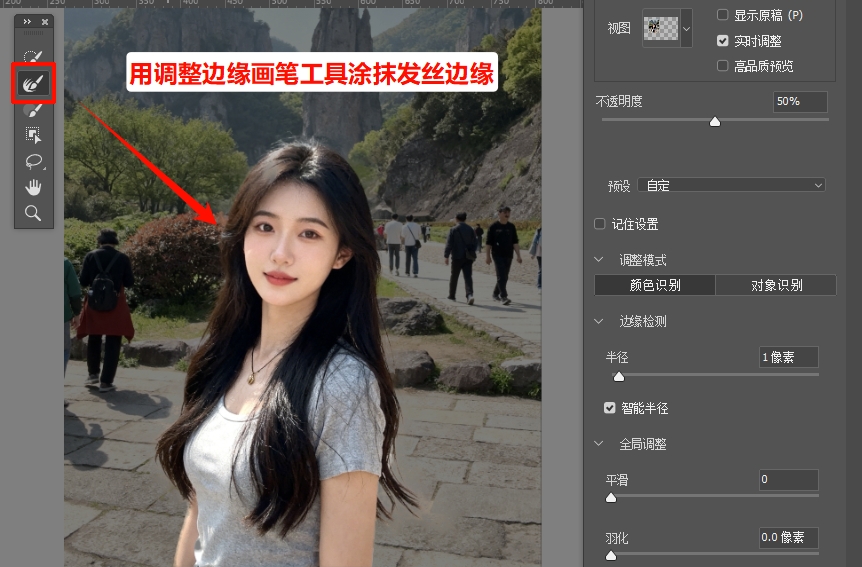Select the Zoom tool
The image size is (862, 567).
(x=33, y=213)
